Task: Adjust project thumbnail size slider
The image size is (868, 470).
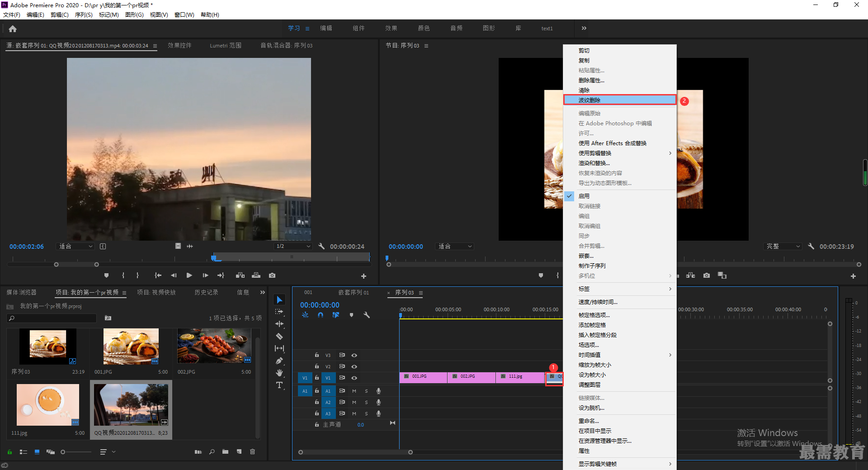Action: (x=76, y=451)
